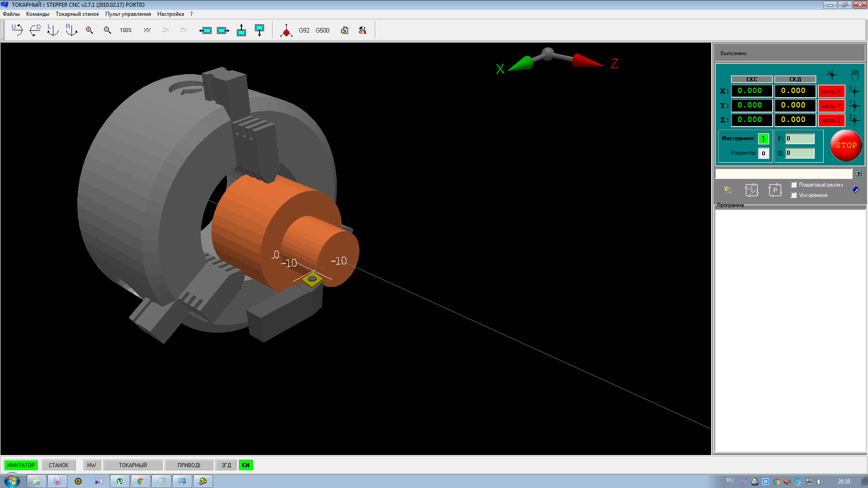Open the Токарный станок menu
Viewport: 868px width, 488px height.
pyautogui.click(x=77, y=14)
